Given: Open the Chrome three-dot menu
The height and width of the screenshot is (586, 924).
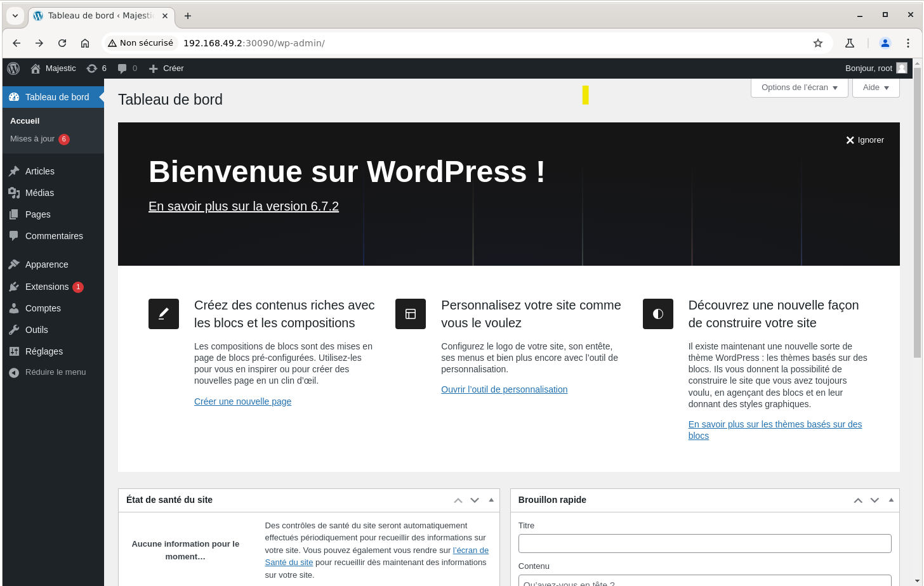Looking at the screenshot, I should click(908, 43).
